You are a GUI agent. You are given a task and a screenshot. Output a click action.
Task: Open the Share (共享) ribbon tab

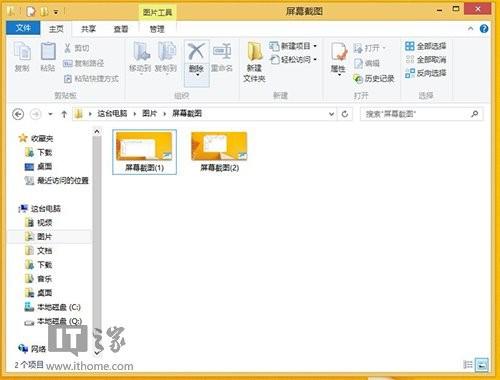pyautogui.click(x=89, y=29)
